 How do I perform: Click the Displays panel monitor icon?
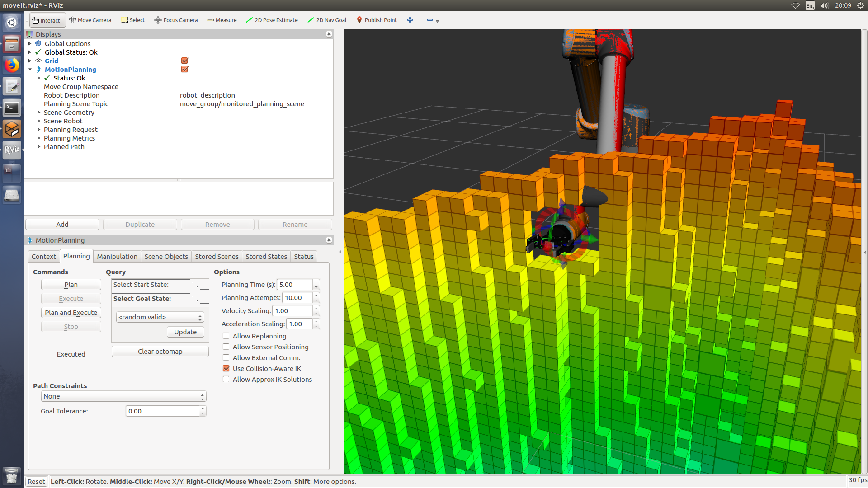click(x=30, y=34)
